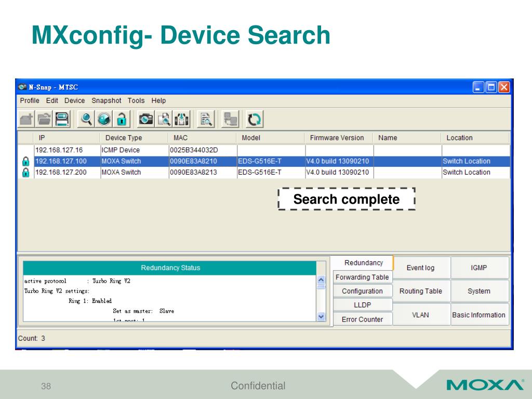The height and width of the screenshot is (399, 532).
Task: Select IP 192.168.127.16 cell
Action: 67,150
